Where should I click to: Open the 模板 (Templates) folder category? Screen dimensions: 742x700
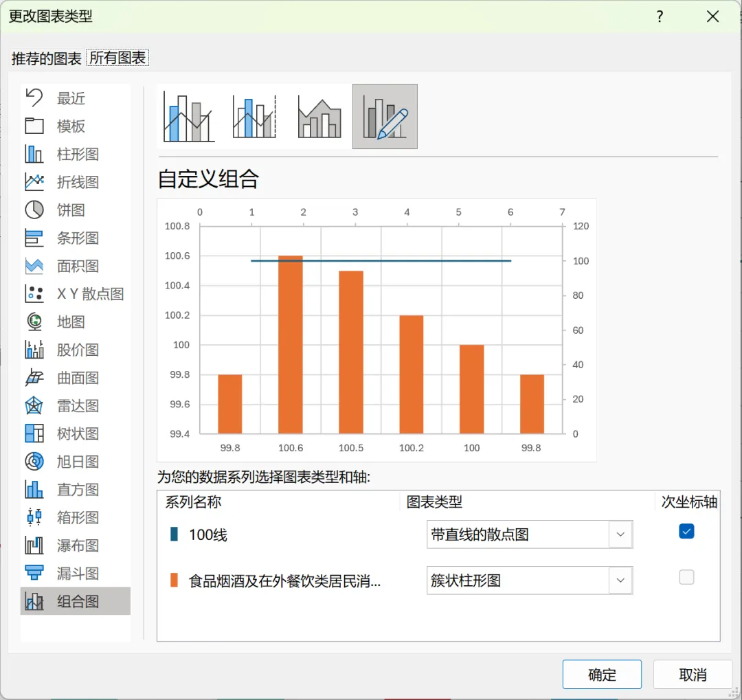tap(76, 126)
